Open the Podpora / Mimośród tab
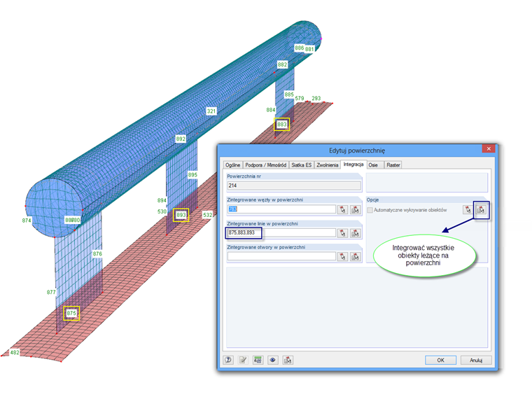The height and width of the screenshot is (399, 532). point(266,165)
